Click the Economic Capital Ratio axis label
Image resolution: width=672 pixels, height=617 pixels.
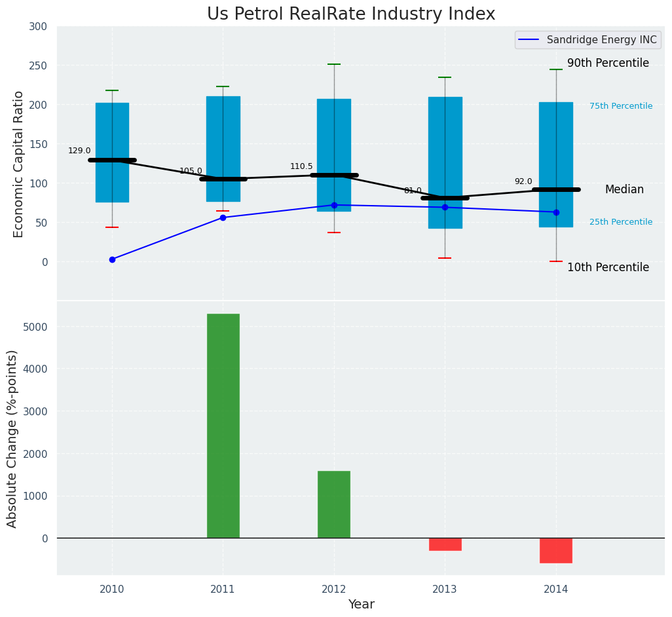(19, 164)
